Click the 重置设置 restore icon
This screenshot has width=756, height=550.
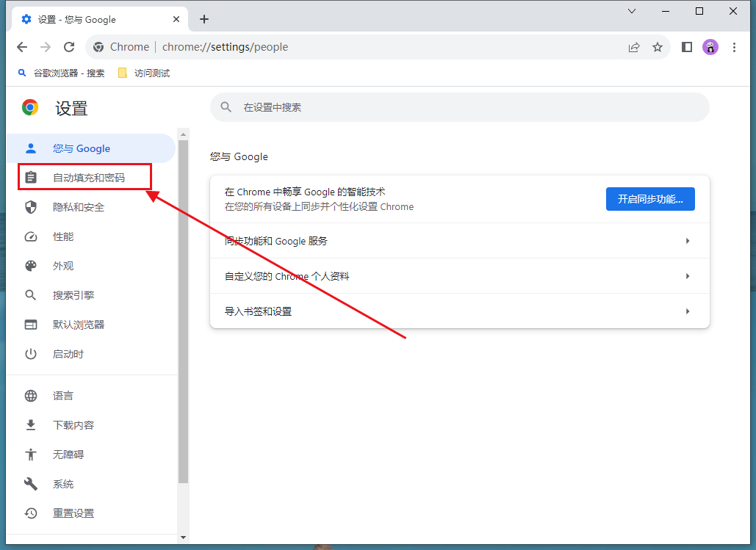[x=31, y=513]
